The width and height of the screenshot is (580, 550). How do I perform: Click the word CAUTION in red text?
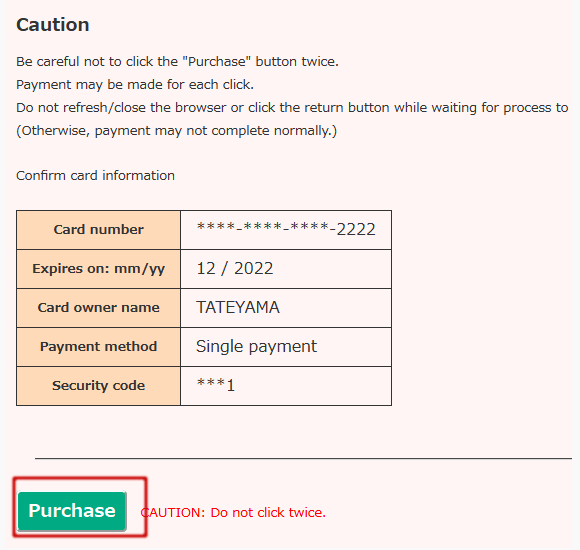tap(172, 513)
